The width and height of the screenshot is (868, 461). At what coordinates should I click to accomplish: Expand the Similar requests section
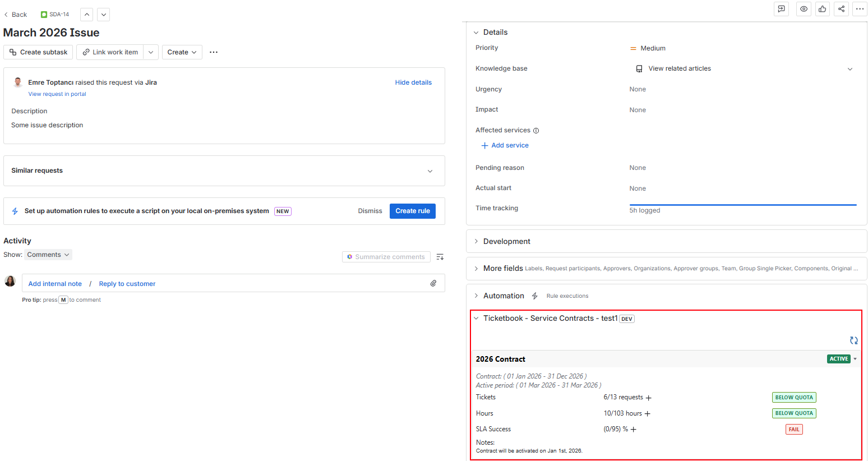pyautogui.click(x=430, y=170)
